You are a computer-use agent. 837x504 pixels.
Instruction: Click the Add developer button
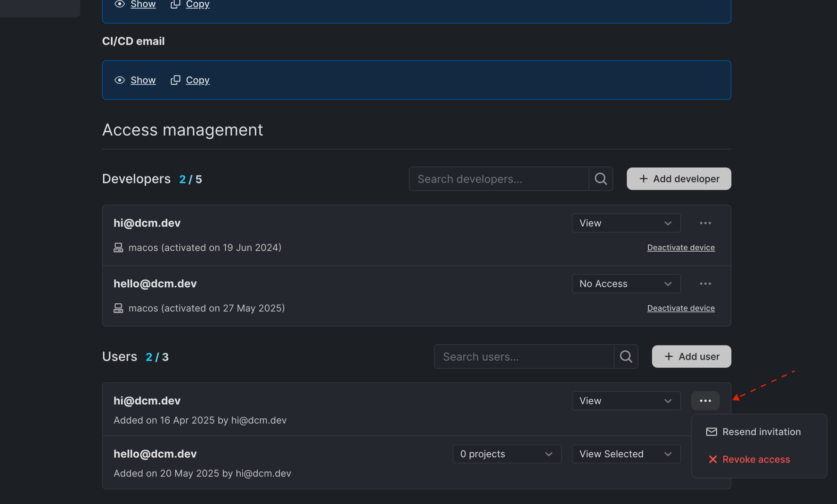(679, 179)
